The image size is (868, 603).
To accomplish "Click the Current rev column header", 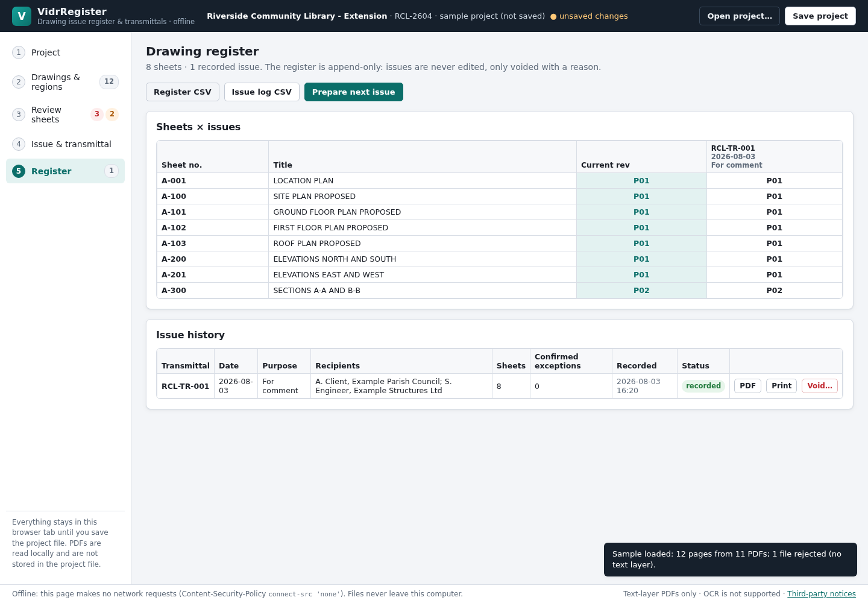I will pyautogui.click(x=641, y=157).
